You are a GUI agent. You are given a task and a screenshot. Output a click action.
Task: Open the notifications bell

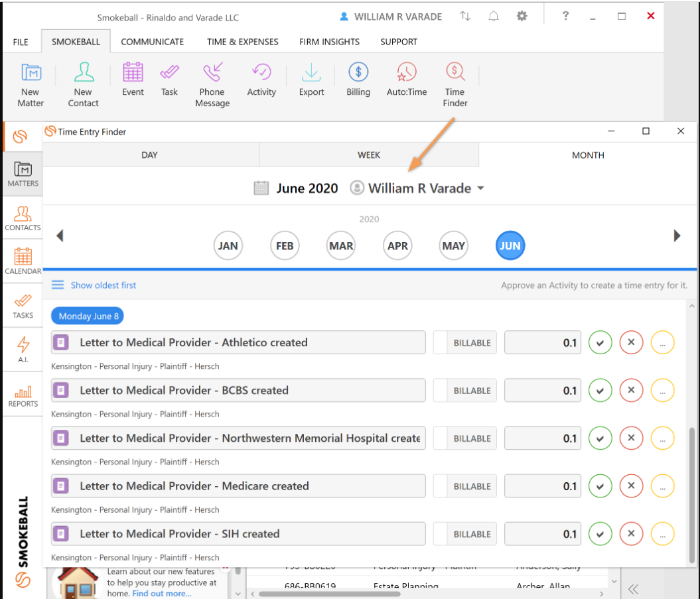click(493, 17)
